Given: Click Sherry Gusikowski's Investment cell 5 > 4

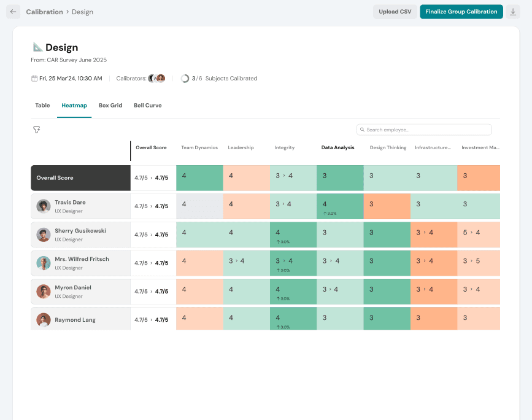Looking at the screenshot, I should click(x=479, y=235).
